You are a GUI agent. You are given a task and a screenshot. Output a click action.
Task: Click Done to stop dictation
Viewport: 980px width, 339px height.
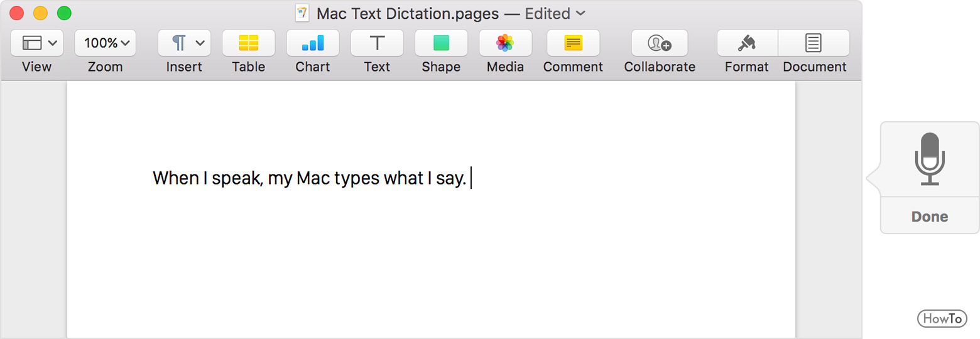[x=930, y=217]
